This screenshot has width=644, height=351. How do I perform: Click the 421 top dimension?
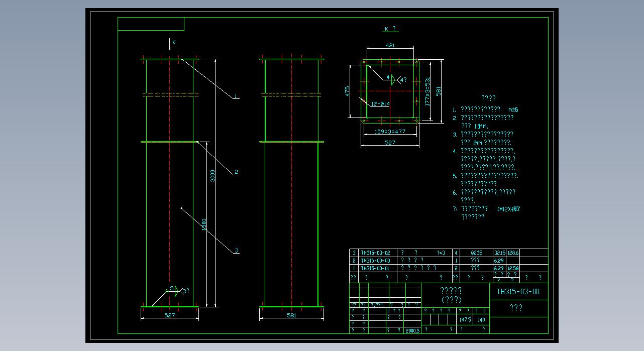390,45
